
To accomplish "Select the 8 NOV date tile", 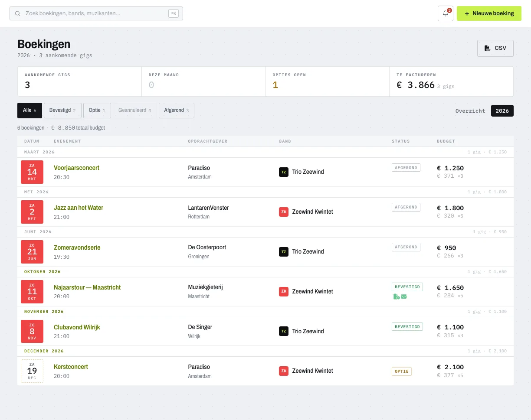I will click(x=32, y=332).
